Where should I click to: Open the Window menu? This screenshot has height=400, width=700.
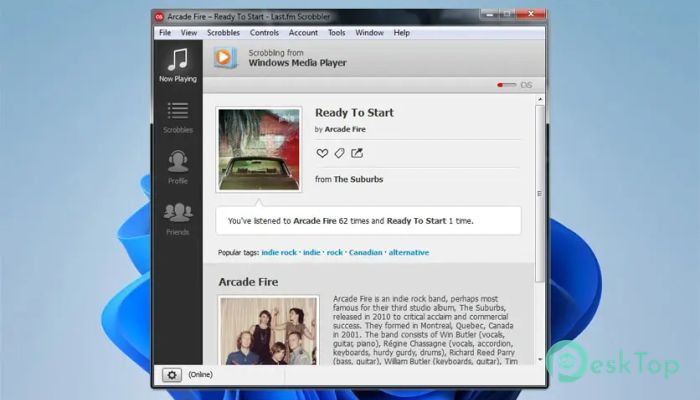coord(369,33)
